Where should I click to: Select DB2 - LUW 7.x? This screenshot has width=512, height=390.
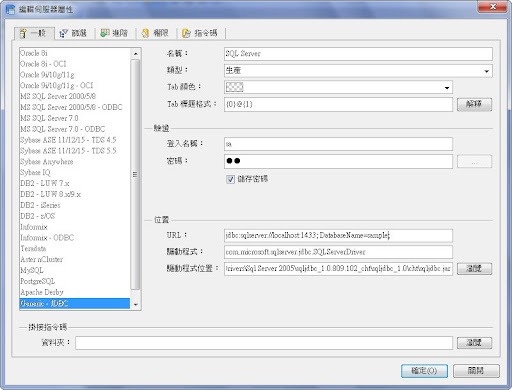[75, 183]
